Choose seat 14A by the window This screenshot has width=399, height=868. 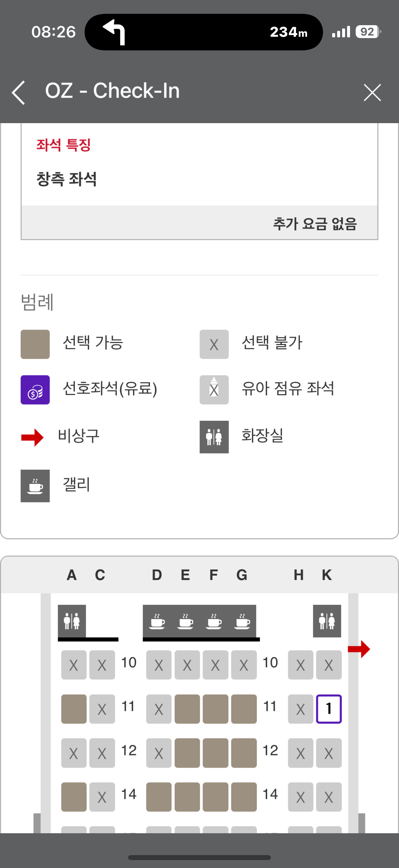coord(74,796)
